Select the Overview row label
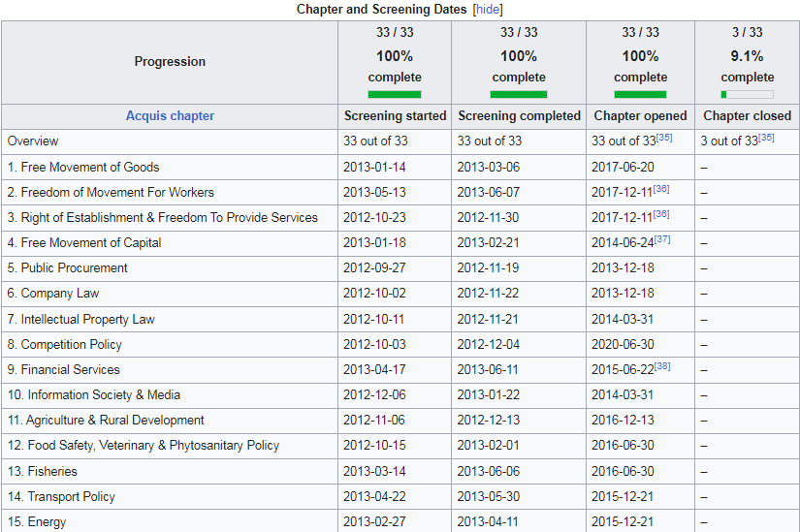 33,141
